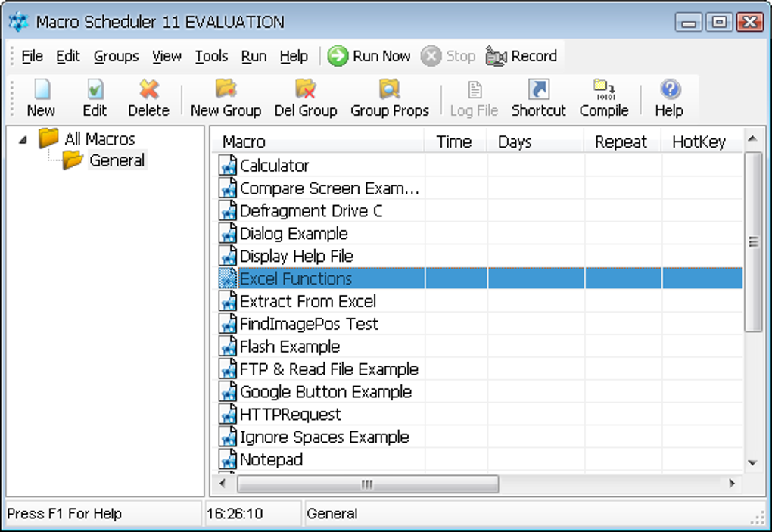Click the green Run Now button
The image size is (772, 532).
[369, 56]
